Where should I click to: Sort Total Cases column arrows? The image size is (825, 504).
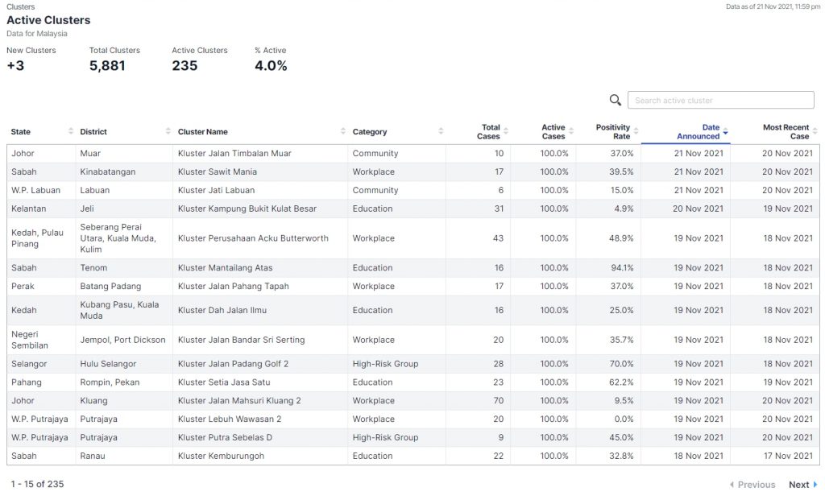point(505,131)
